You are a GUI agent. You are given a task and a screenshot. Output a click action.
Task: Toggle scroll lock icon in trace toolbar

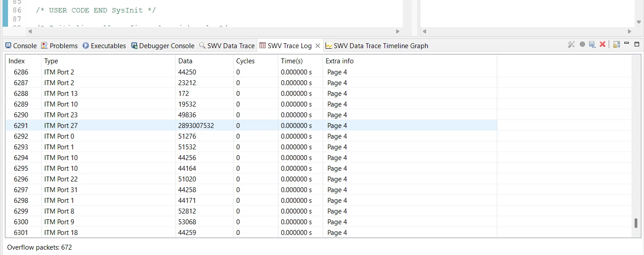point(616,45)
